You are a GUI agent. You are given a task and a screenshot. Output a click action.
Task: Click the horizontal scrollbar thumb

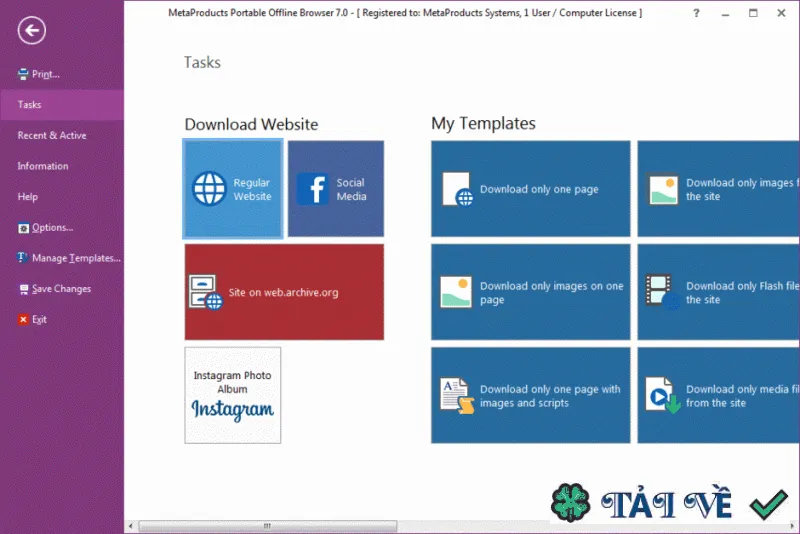click(x=267, y=526)
